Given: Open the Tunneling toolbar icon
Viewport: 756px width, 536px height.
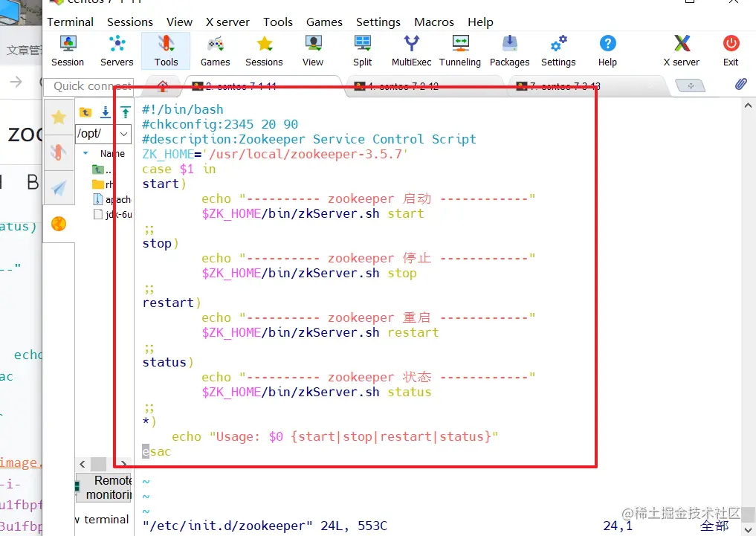Looking at the screenshot, I should [x=460, y=51].
